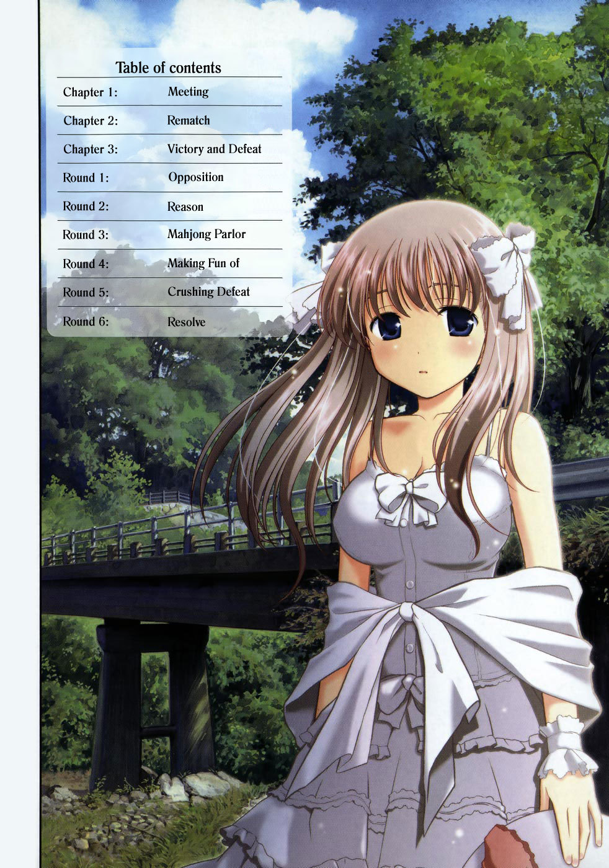Click the "Round 1:" label
Screen dimensions: 609x868
click(86, 178)
